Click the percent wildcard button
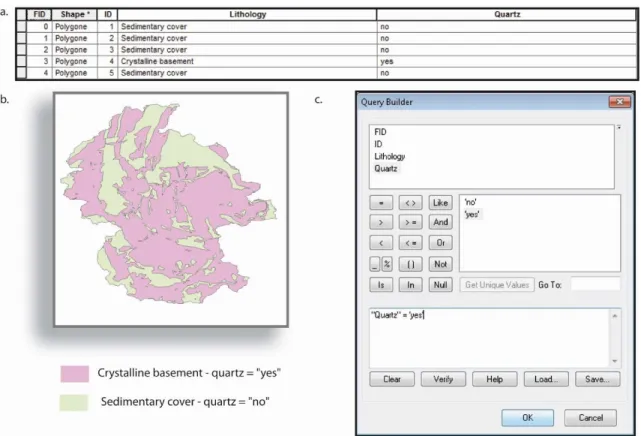Viewport: 641px width, 436px height. [x=387, y=264]
